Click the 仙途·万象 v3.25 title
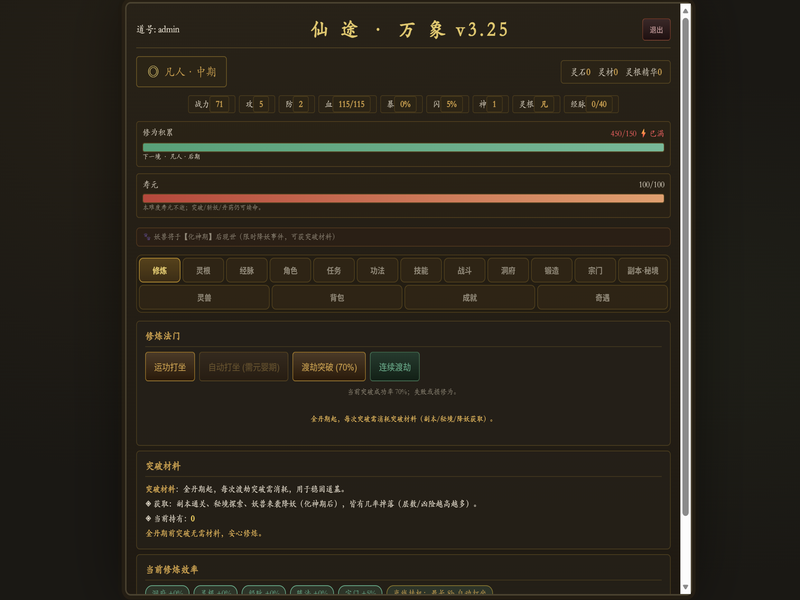Image resolution: width=800 pixels, height=600 pixels. pos(409,30)
